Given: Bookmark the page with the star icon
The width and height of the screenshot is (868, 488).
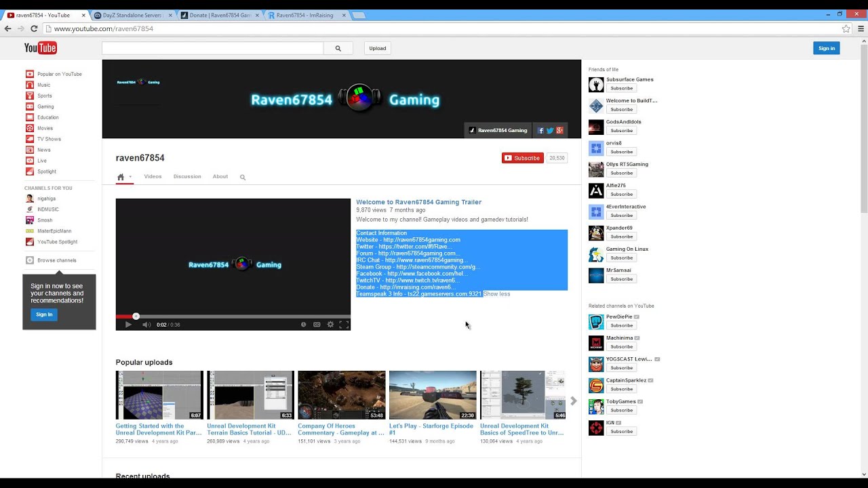Looking at the screenshot, I should point(846,28).
